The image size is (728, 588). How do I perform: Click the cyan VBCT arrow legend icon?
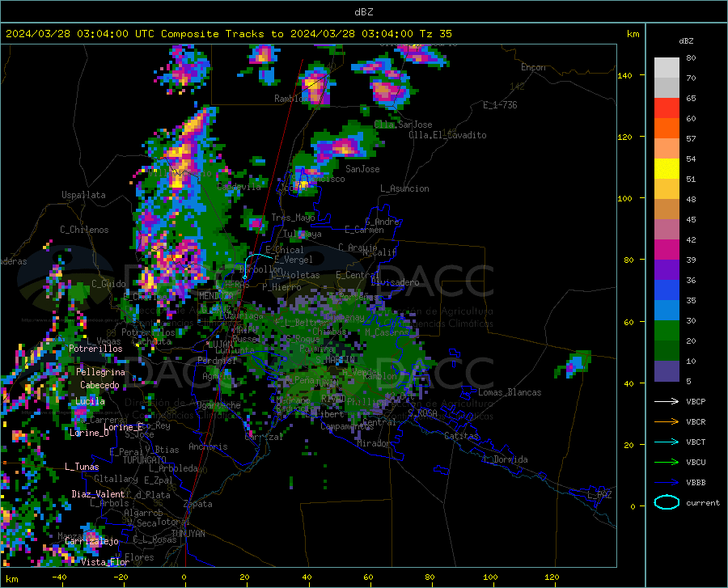click(667, 442)
